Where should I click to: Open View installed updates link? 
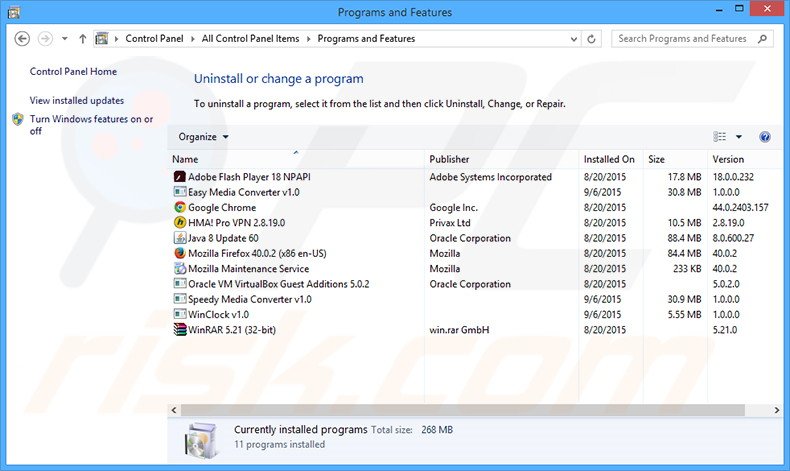pyautogui.click(x=77, y=100)
